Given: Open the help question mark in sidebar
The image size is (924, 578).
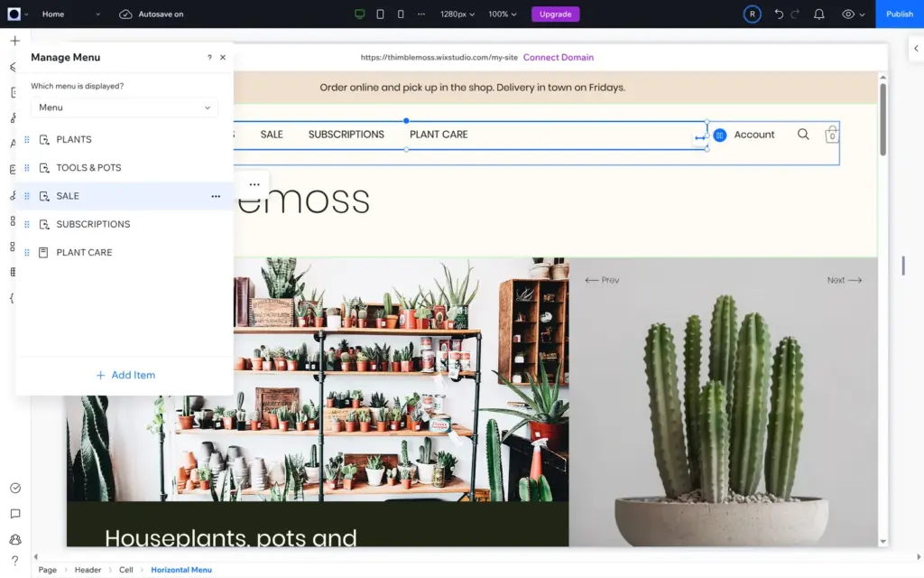Looking at the screenshot, I should click(x=15, y=561).
